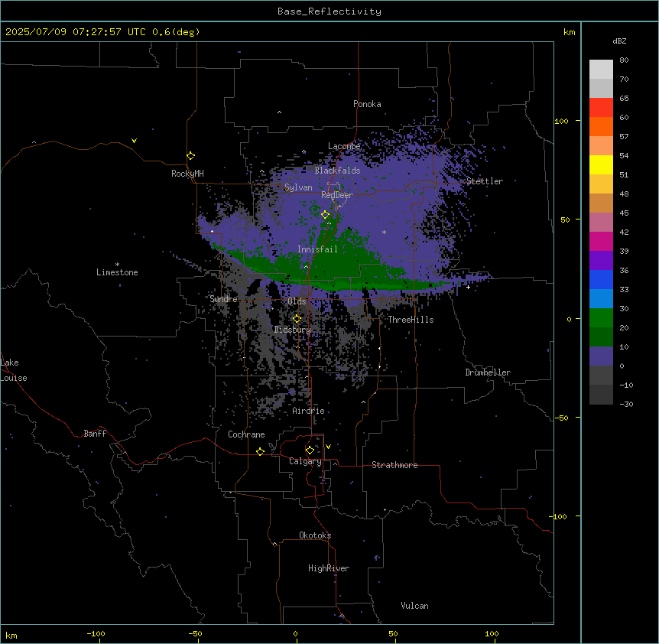Select the Ponoka city label

pyautogui.click(x=367, y=104)
